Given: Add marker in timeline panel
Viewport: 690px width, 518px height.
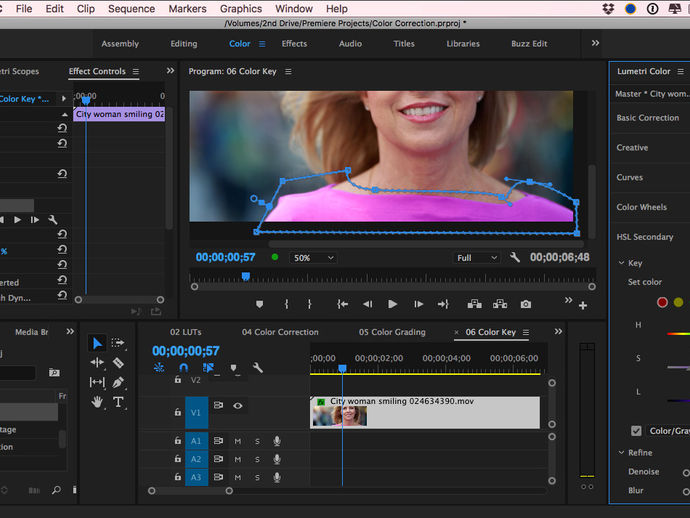Looking at the screenshot, I should coord(233,367).
